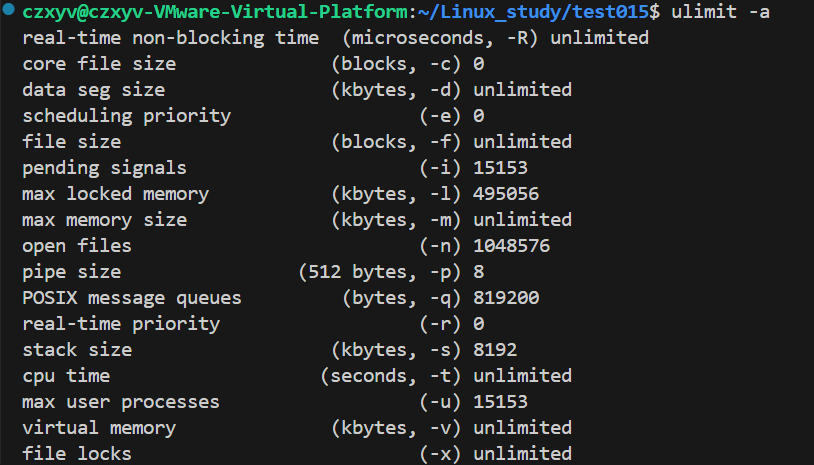Click "unlimited" in the cpu time row
Image resolution: width=814 pixels, height=465 pixels.
pyautogui.click(x=522, y=375)
